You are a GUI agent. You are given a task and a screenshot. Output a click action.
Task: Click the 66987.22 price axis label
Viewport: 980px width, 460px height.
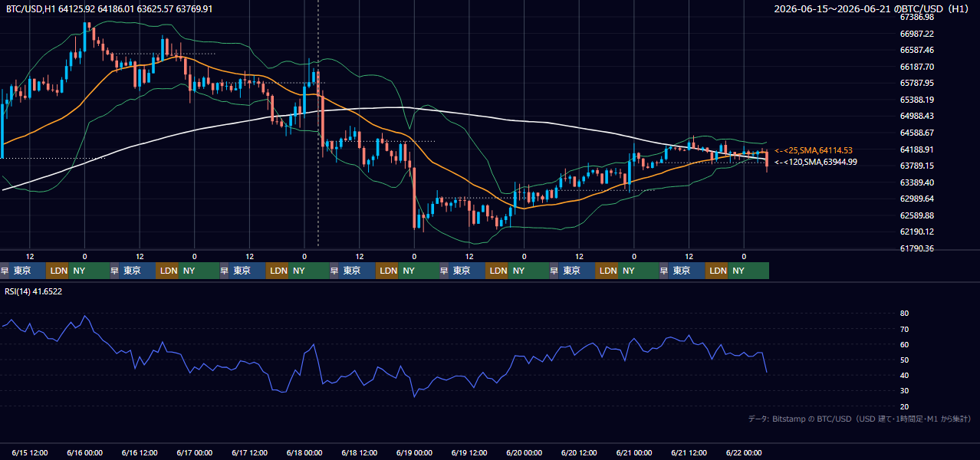917,34
